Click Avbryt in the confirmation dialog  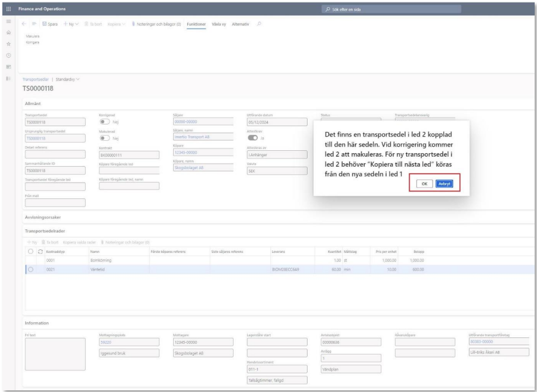point(443,184)
